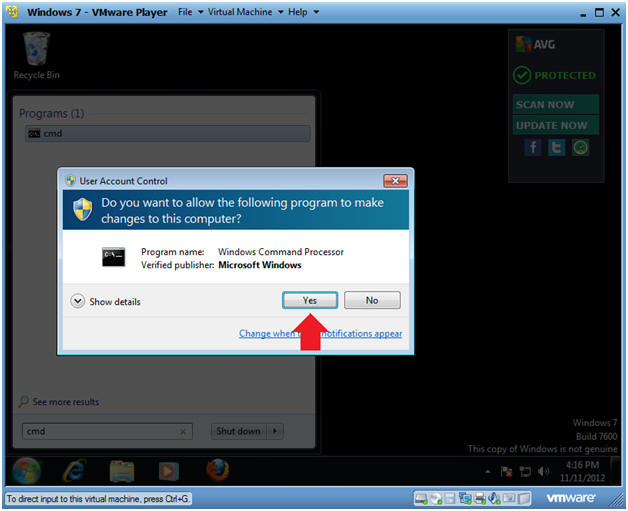This screenshot has height=511, width=628.
Task: Click last gray device icon in VMware status bar
Action: (523, 499)
